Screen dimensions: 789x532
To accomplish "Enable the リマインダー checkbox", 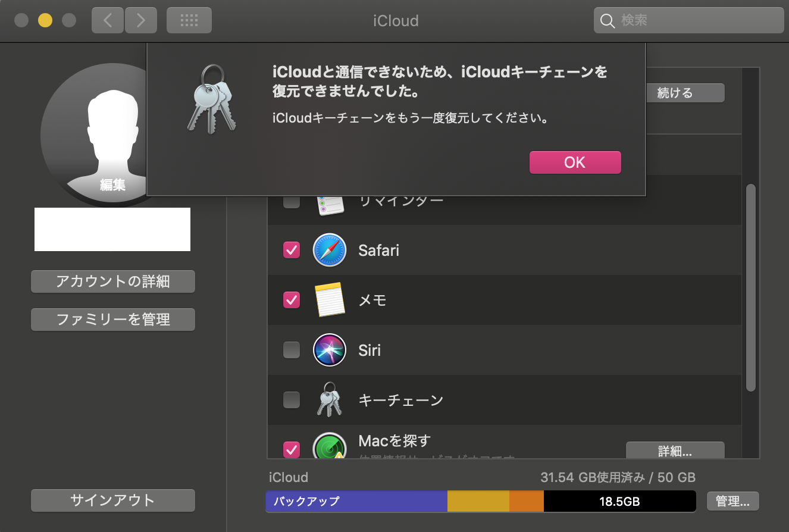I will point(292,202).
